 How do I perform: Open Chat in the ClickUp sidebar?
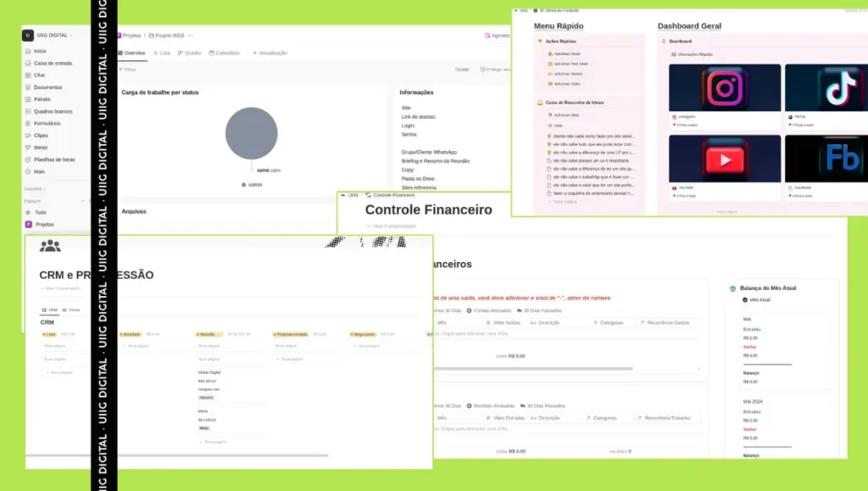pos(36,75)
